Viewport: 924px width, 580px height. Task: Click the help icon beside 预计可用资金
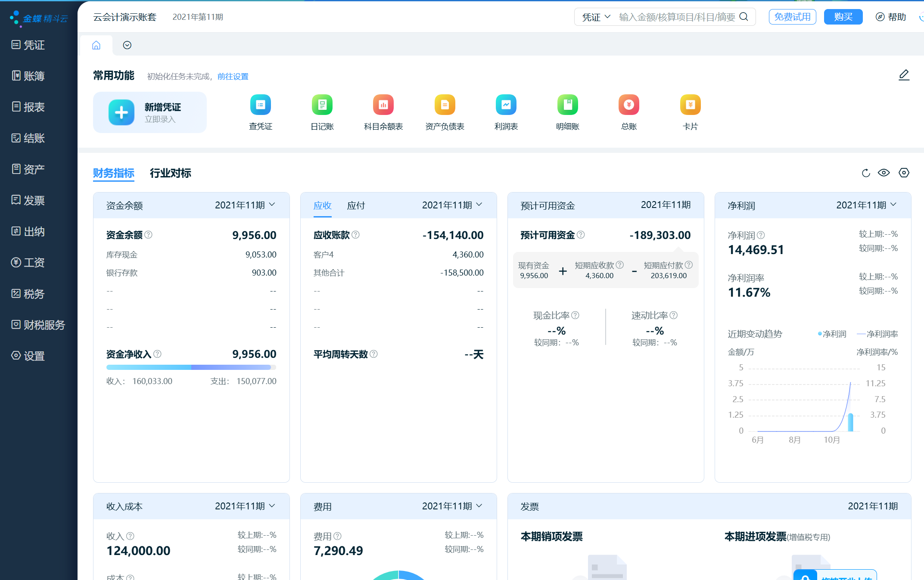pyautogui.click(x=581, y=235)
